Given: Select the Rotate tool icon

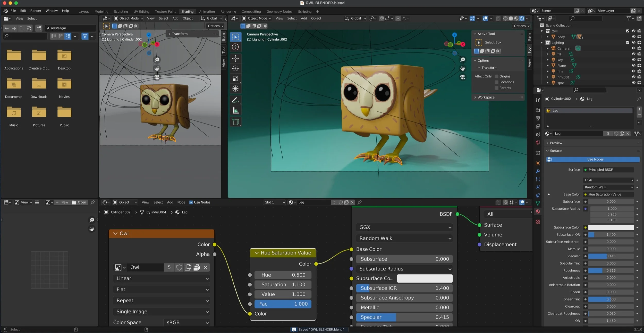Looking at the screenshot, I should (x=235, y=68).
